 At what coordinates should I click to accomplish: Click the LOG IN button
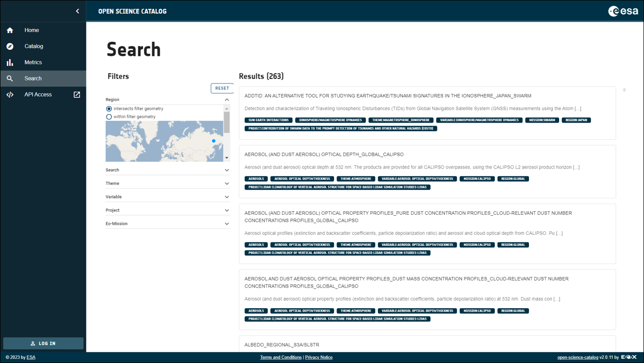pyautogui.click(x=43, y=343)
